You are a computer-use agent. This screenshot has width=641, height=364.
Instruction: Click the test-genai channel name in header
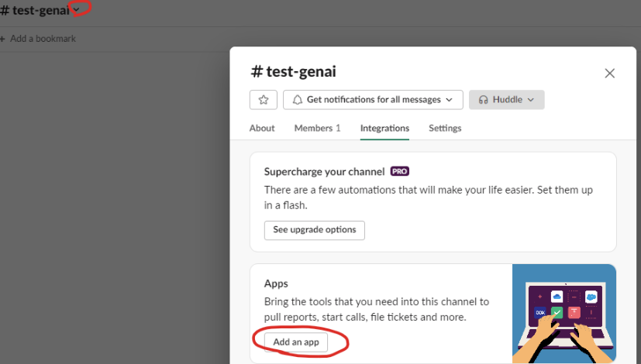click(x=40, y=10)
